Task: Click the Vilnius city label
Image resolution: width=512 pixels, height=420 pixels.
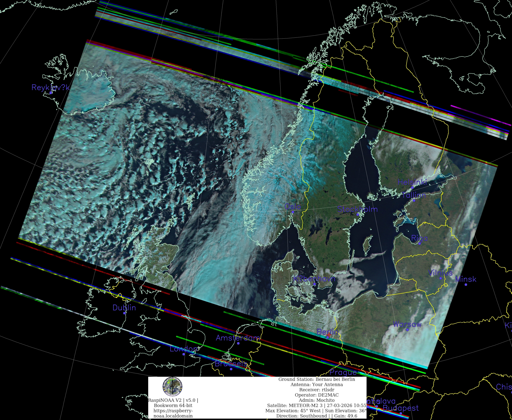Action: click(x=440, y=273)
